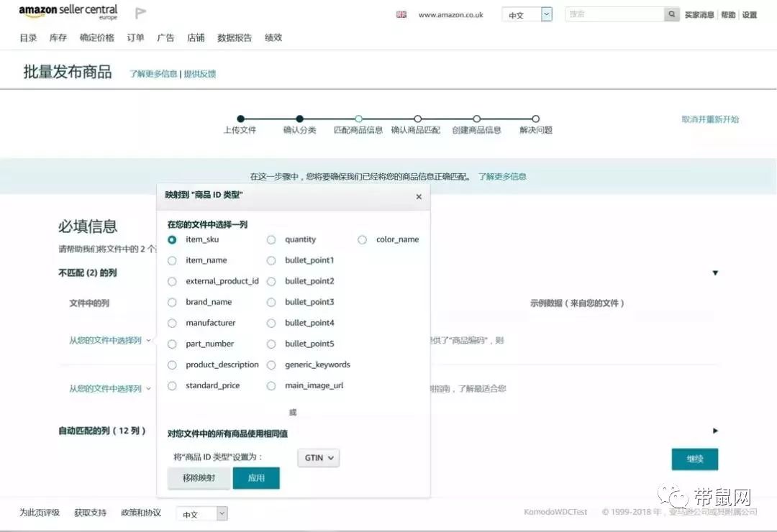Open 买家消息 link
777x532 pixels.
699,15
